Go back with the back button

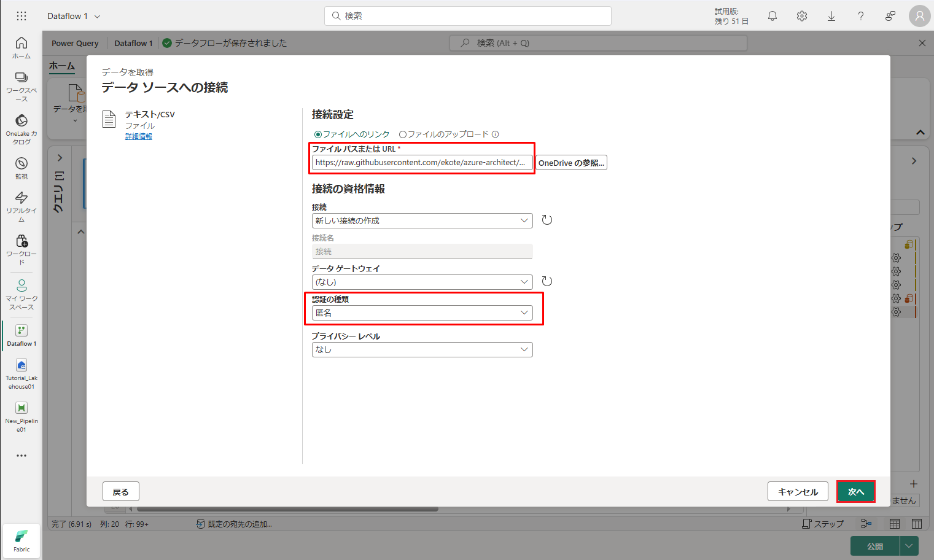(x=121, y=492)
